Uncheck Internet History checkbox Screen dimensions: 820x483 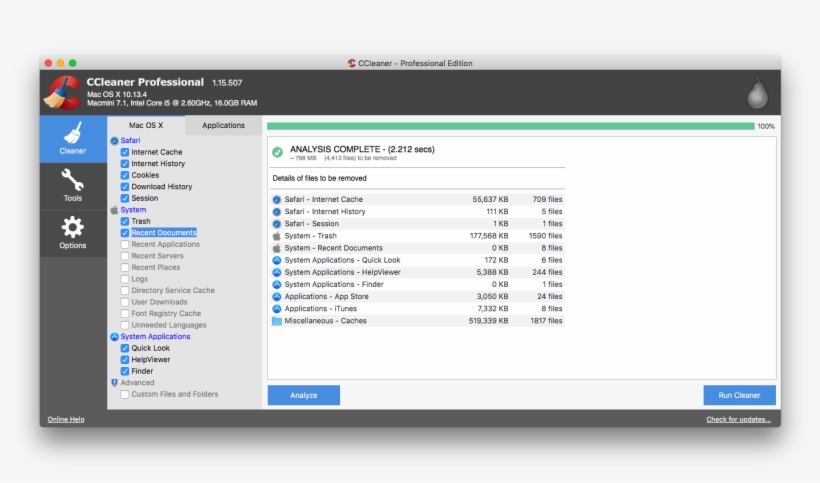coord(124,164)
